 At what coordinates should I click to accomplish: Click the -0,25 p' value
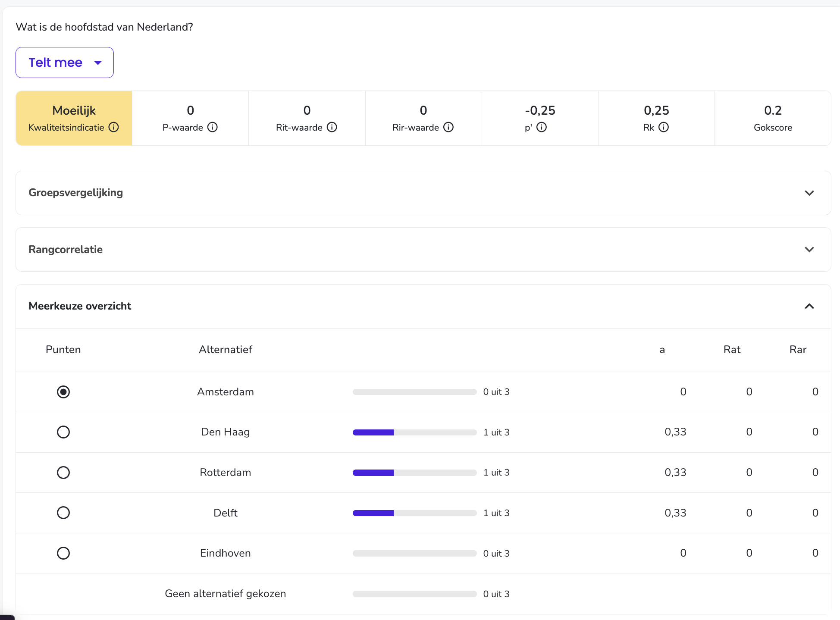tap(540, 111)
